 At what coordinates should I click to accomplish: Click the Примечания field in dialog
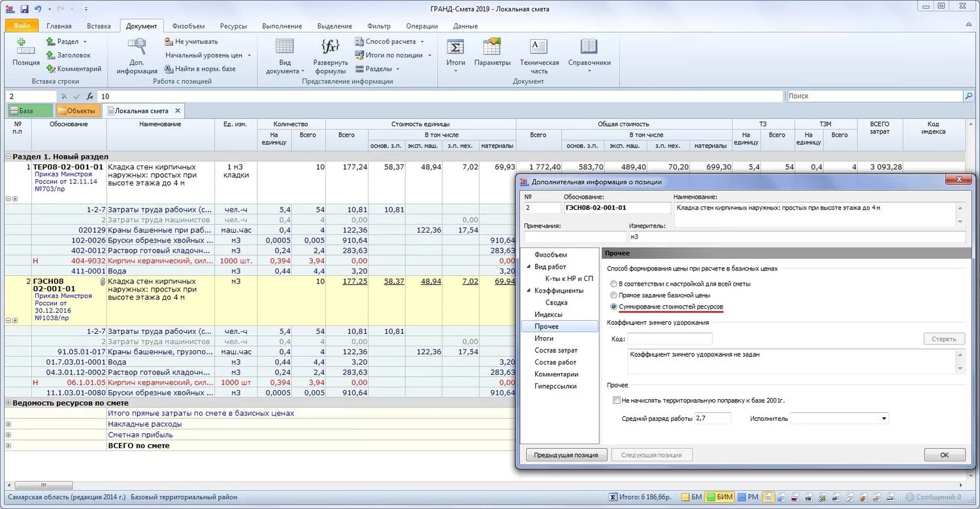point(575,237)
